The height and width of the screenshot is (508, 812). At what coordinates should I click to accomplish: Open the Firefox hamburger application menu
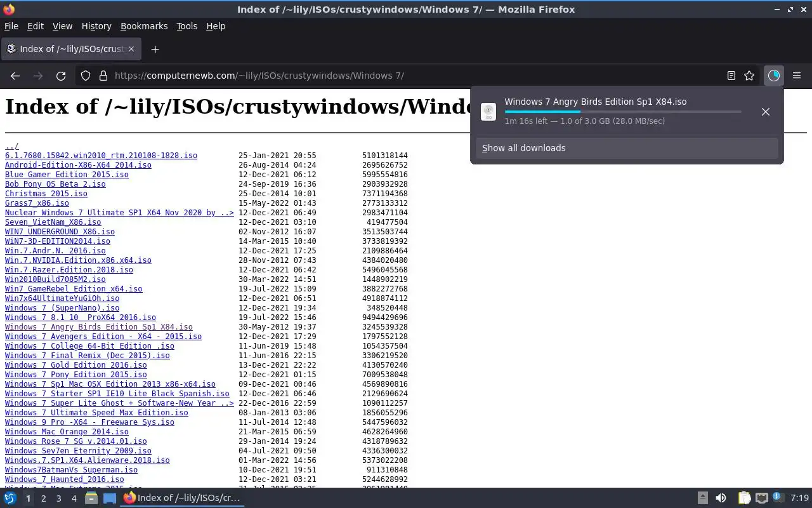tap(797, 76)
